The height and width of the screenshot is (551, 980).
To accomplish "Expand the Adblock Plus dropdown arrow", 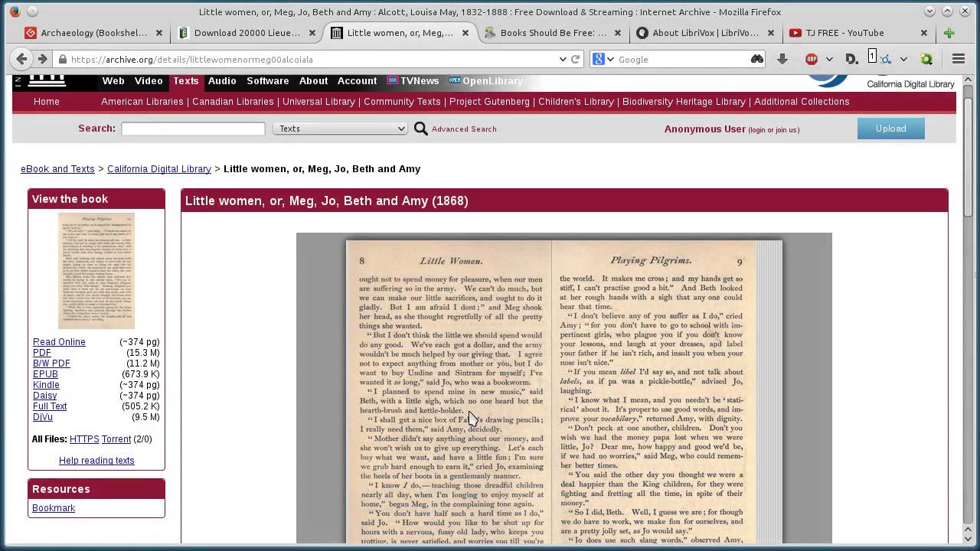I will point(828,59).
